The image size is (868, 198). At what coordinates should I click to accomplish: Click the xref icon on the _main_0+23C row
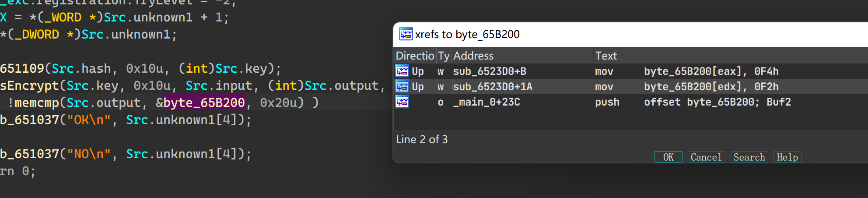[x=402, y=102]
